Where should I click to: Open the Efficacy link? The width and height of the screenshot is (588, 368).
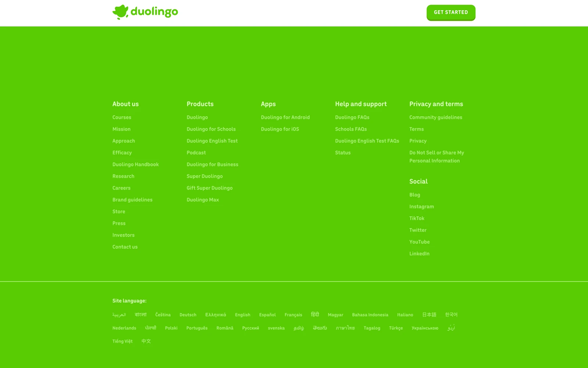pos(122,153)
